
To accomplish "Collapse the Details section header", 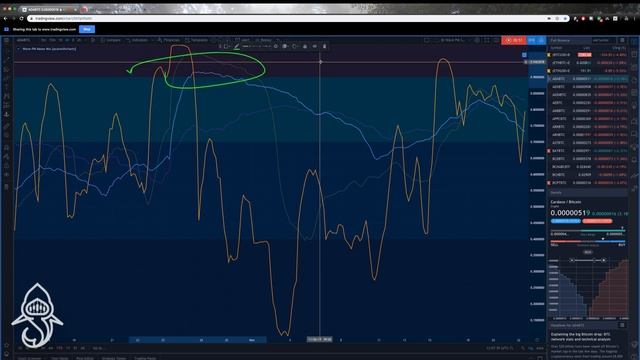I will [587, 193].
